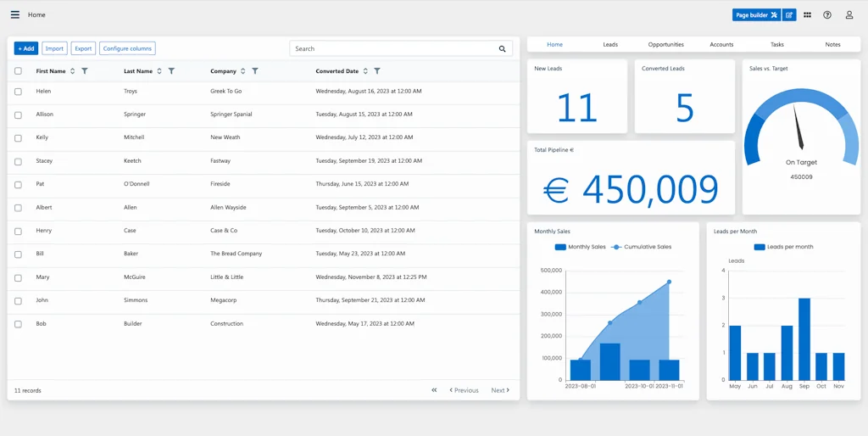Filter the Converted Date column

click(377, 71)
